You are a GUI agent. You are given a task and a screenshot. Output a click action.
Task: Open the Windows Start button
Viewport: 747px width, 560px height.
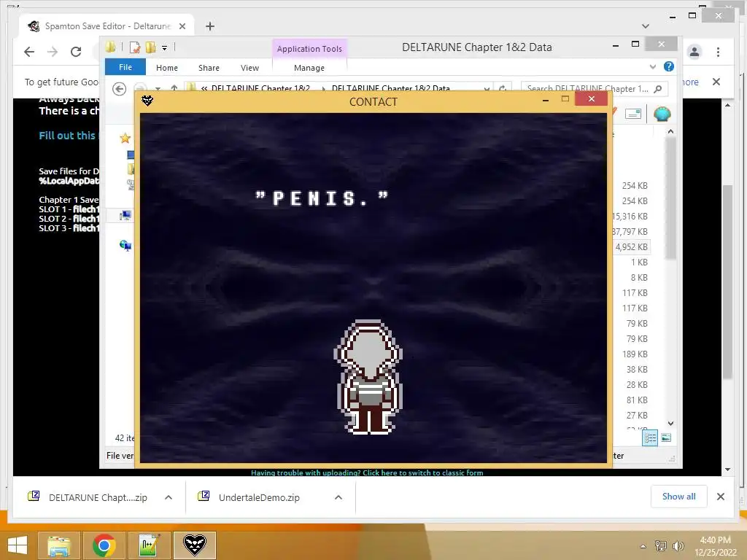(18, 545)
